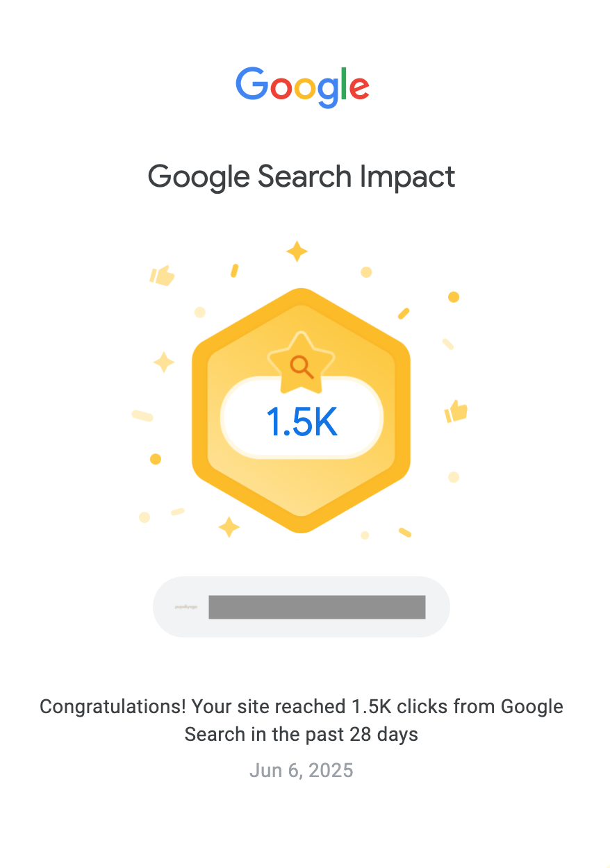Click the pale confetti dash left of the badge
The height and width of the screenshot is (868, 610).
point(142,415)
